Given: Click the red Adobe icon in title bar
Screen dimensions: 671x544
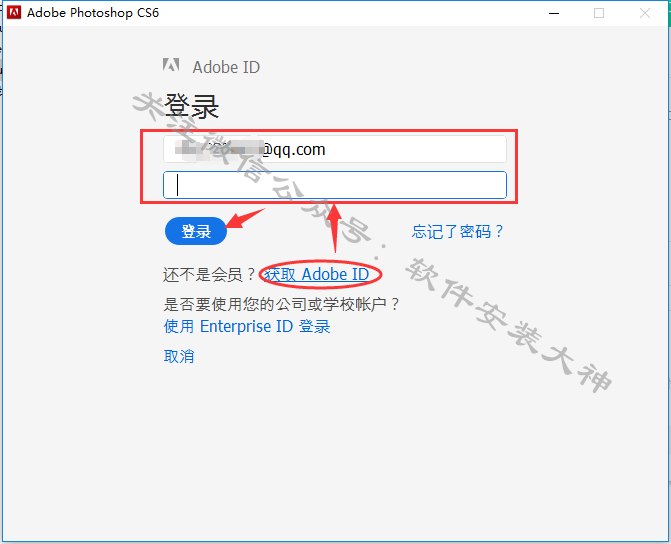Looking at the screenshot, I should click(x=14, y=12).
